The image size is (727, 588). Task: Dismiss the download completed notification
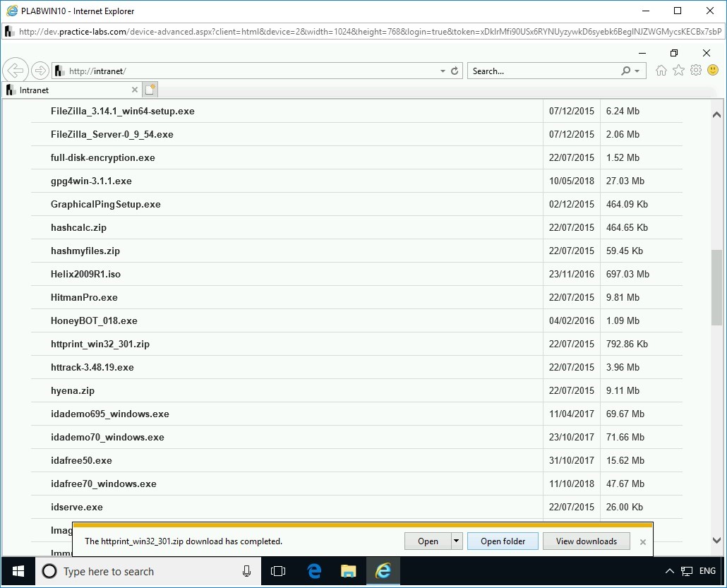point(642,541)
